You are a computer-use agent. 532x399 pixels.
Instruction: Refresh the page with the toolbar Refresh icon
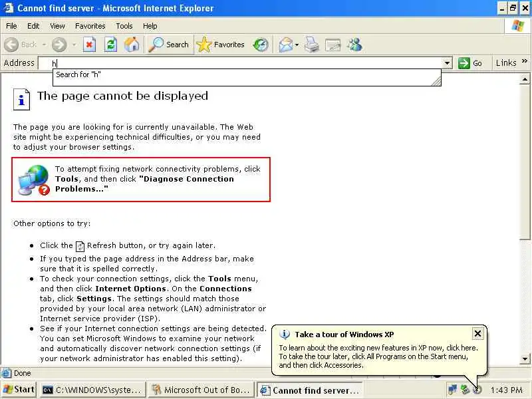(110, 45)
